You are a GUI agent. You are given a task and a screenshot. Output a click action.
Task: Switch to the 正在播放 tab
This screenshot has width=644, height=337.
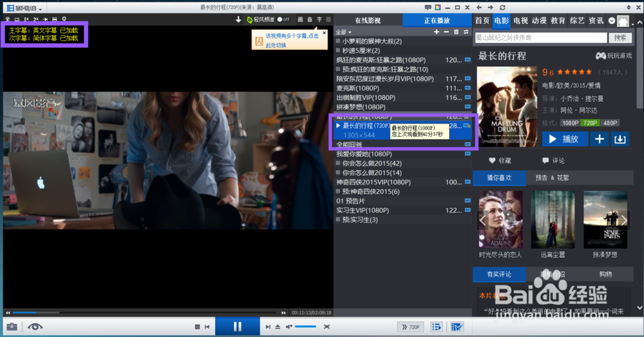point(437,21)
